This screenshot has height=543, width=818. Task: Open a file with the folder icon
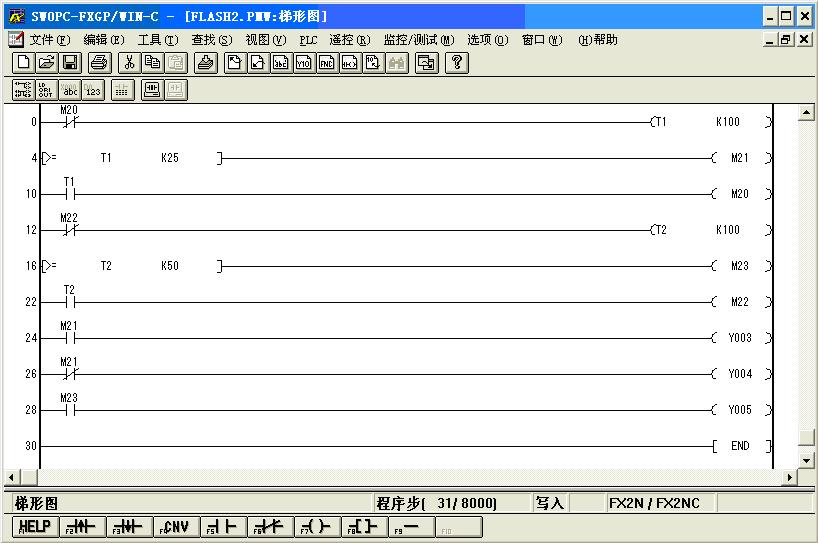click(x=47, y=63)
